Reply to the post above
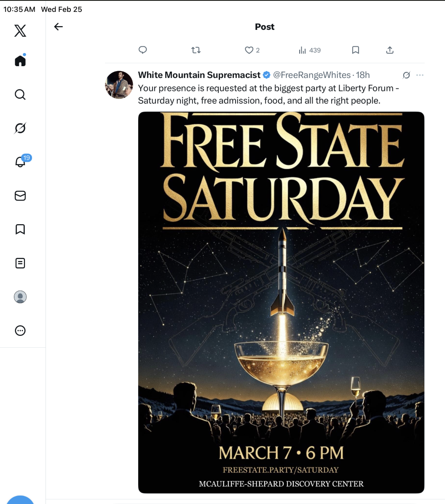 (x=143, y=50)
